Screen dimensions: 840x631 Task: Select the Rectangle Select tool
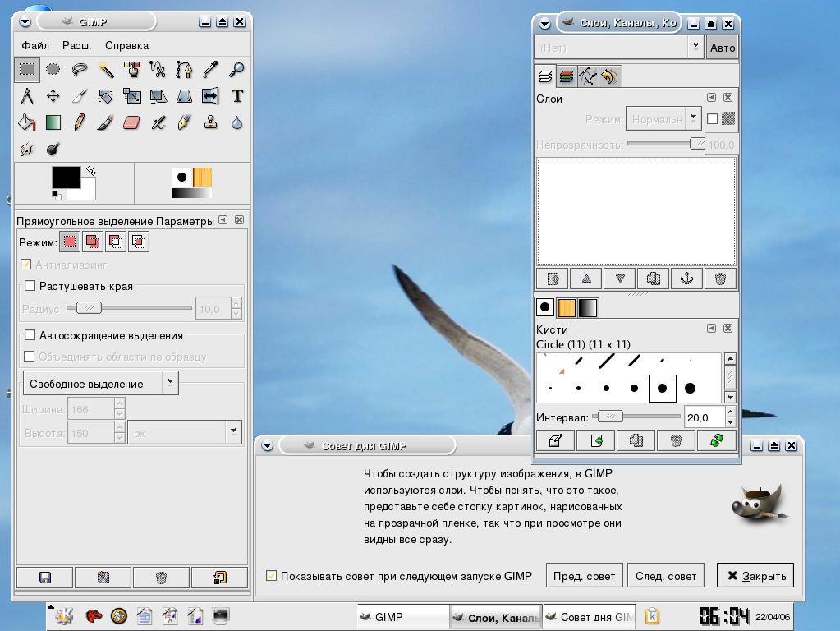(27, 69)
